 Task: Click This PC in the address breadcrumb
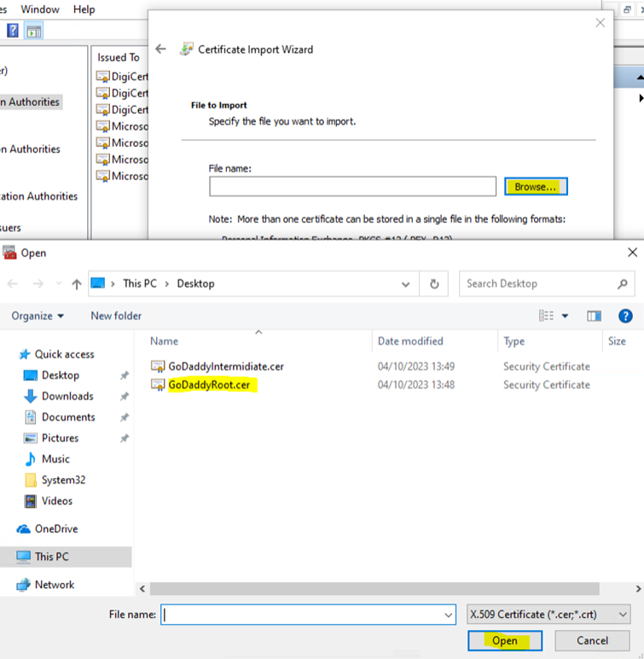coord(140,283)
